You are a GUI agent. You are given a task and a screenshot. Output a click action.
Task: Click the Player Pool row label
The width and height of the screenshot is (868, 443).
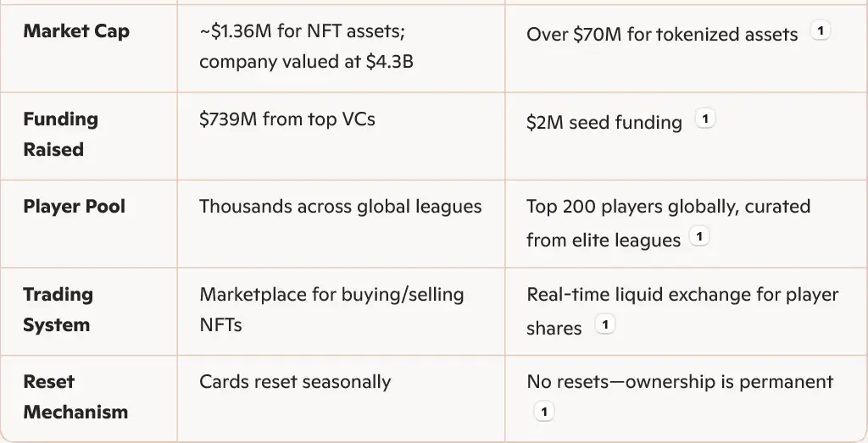click(75, 207)
